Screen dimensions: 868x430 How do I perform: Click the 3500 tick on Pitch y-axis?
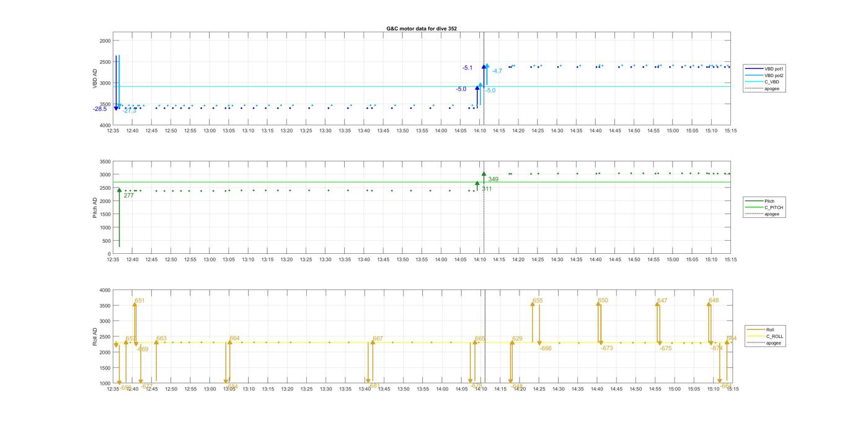tap(105, 161)
